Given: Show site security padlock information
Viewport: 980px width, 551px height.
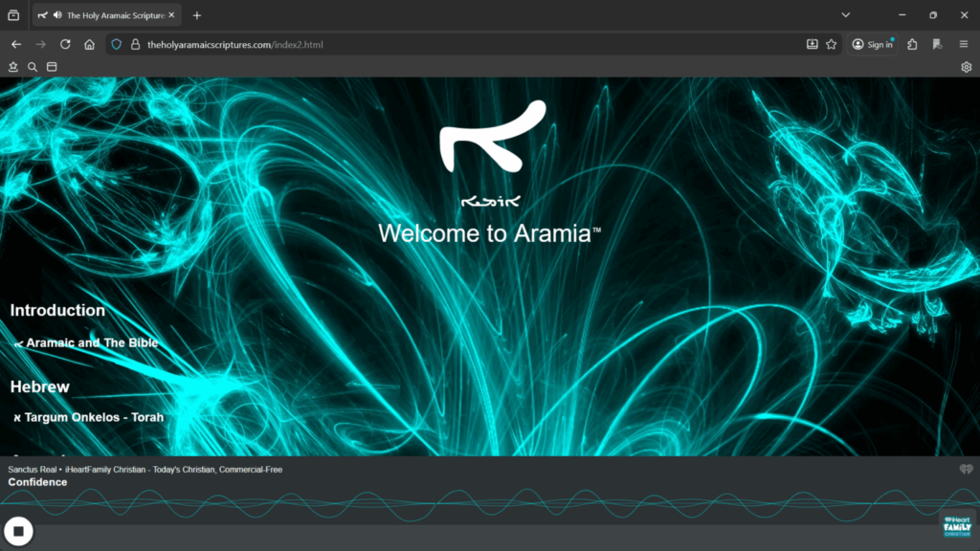Looking at the screenshot, I should pyautogui.click(x=135, y=44).
